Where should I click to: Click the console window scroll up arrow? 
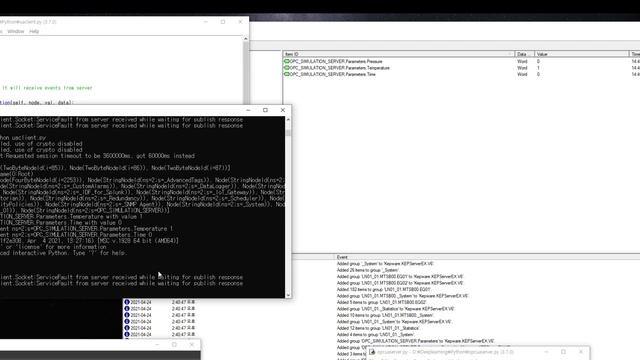click(288, 120)
